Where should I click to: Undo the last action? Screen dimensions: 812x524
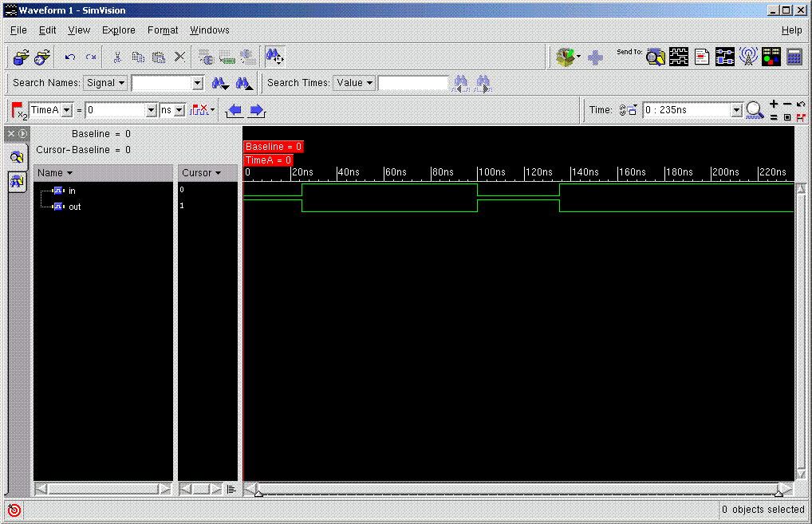(70, 57)
